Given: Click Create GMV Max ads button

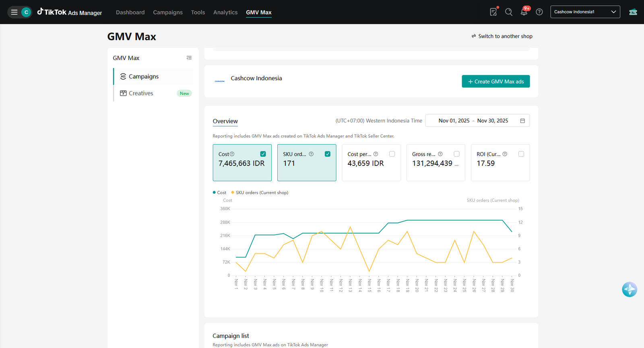Looking at the screenshot, I should point(496,81).
